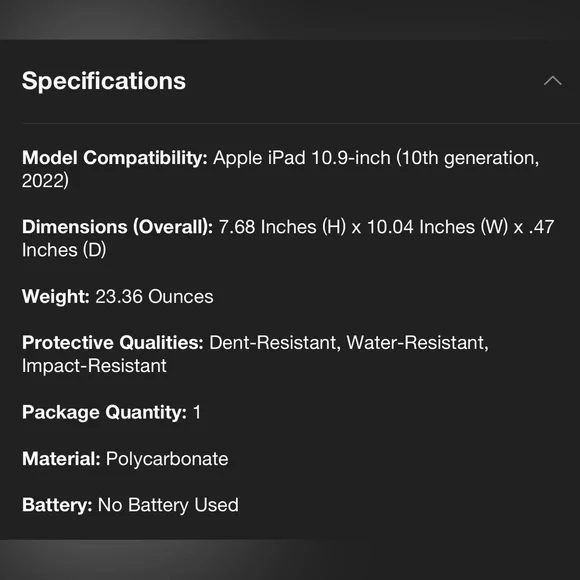Image resolution: width=580 pixels, height=580 pixels.
Task: Click the Water-Resistant quality text
Action: pos(417,343)
